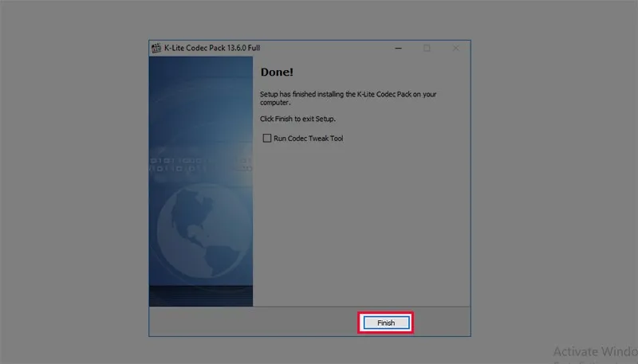Image resolution: width=638 pixels, height=364 pixels.
Task: Click the Run Codec Tweak Tool label
Action: tap(308, 139)
